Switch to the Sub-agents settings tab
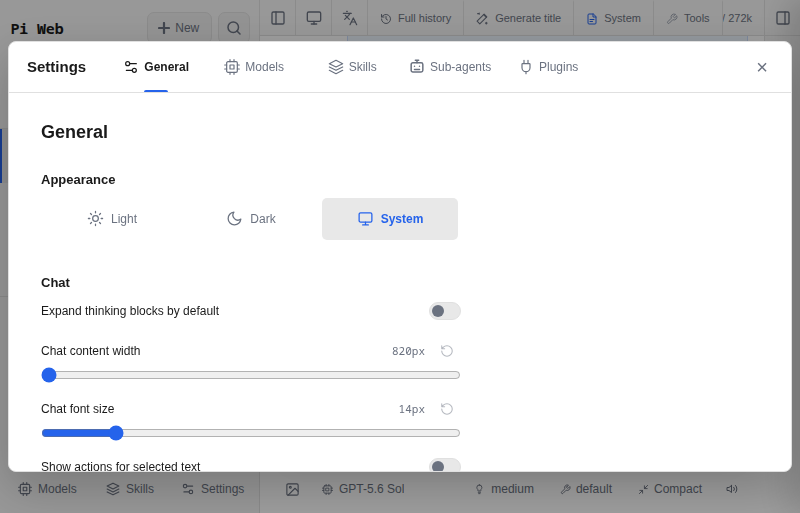This screenshot has height=513, width=800. click(451, 67)
